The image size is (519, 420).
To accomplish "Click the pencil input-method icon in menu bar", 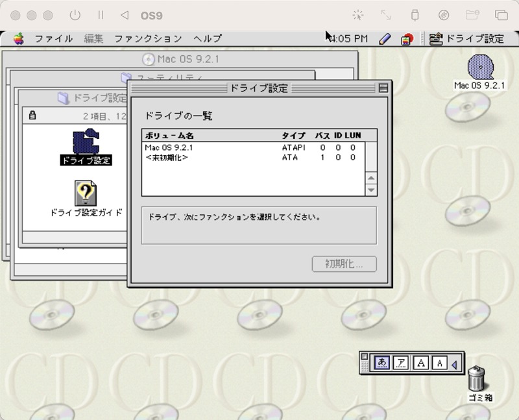I will click(384, 39).
